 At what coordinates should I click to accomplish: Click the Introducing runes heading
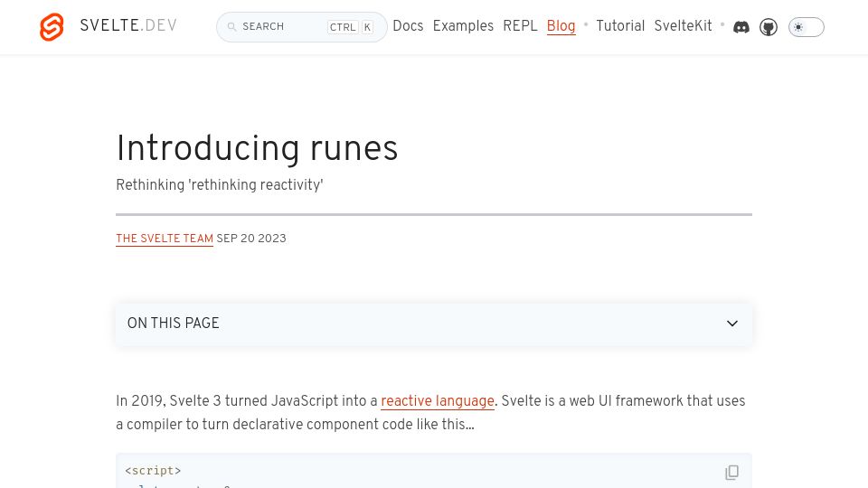click(257, 148)
